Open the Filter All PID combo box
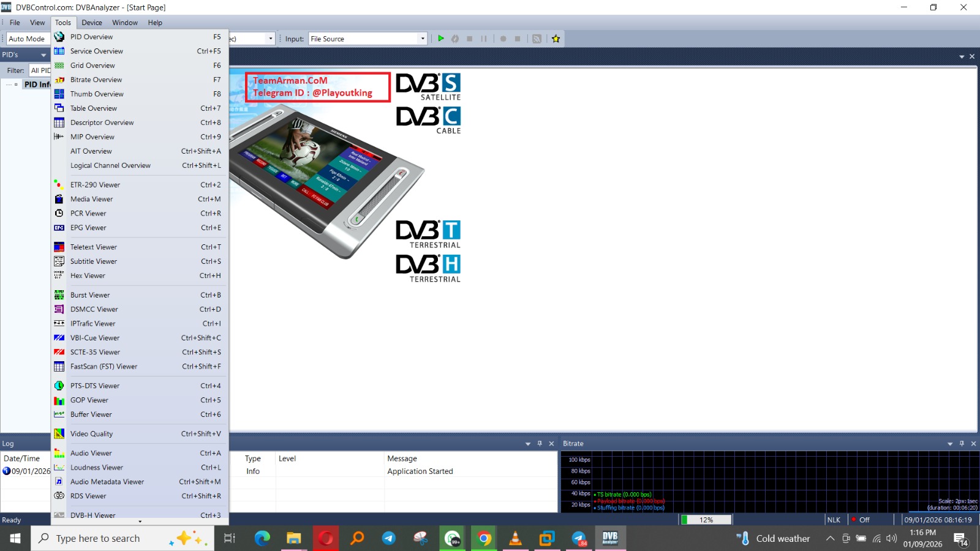The width and height of the screenshot is (980, 551). [x=40, y=70]
